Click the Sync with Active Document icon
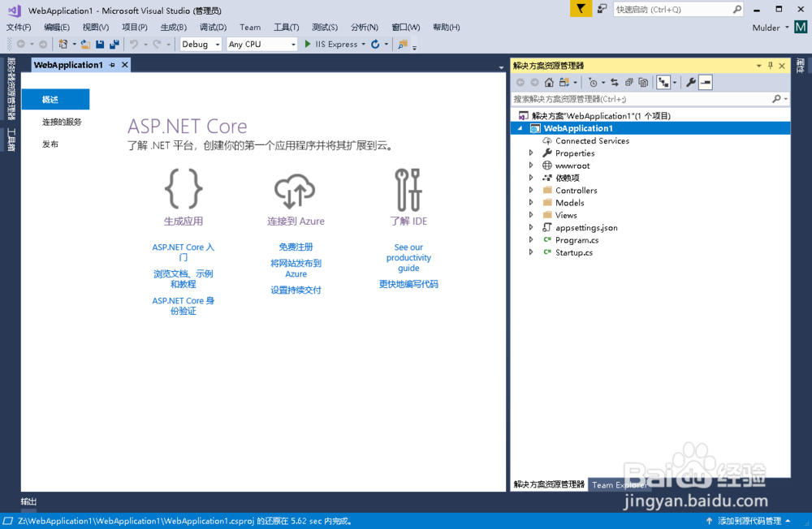 pyautogui.click(x=615, y=82)
